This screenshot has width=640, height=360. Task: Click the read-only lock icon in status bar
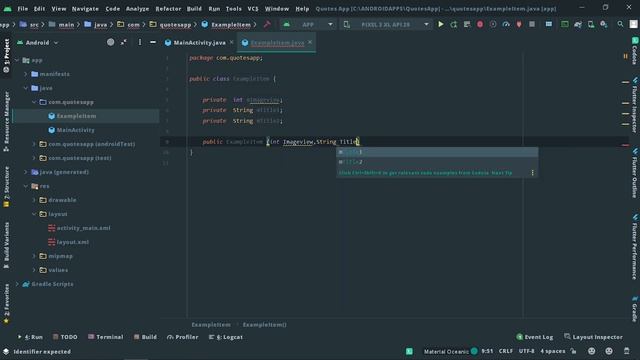pyautogui.click(x=573, y=351)
